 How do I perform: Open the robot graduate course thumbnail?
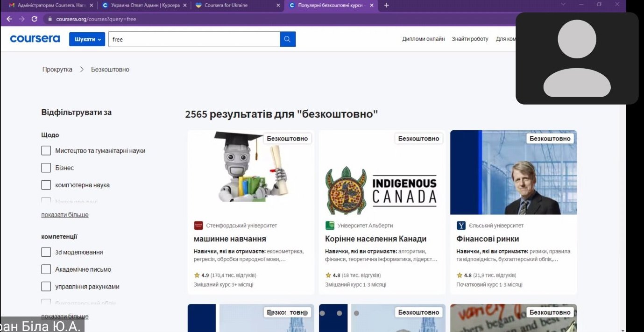click(x=251, y=172)
